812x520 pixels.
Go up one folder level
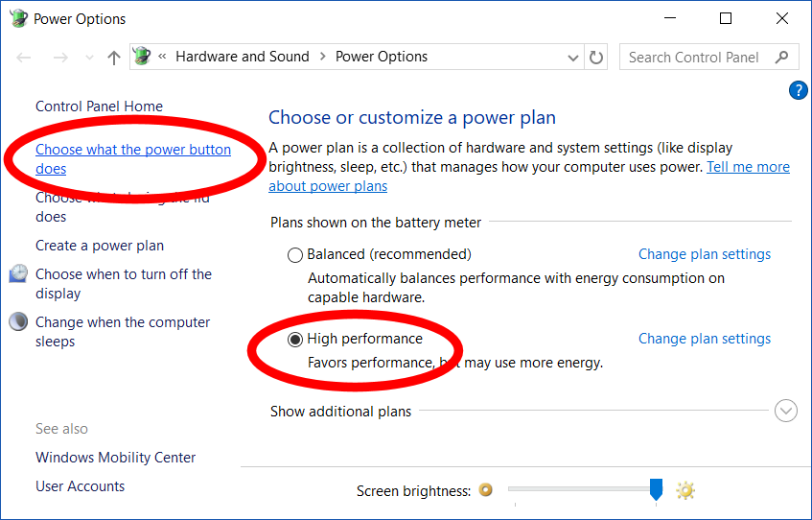113,58
